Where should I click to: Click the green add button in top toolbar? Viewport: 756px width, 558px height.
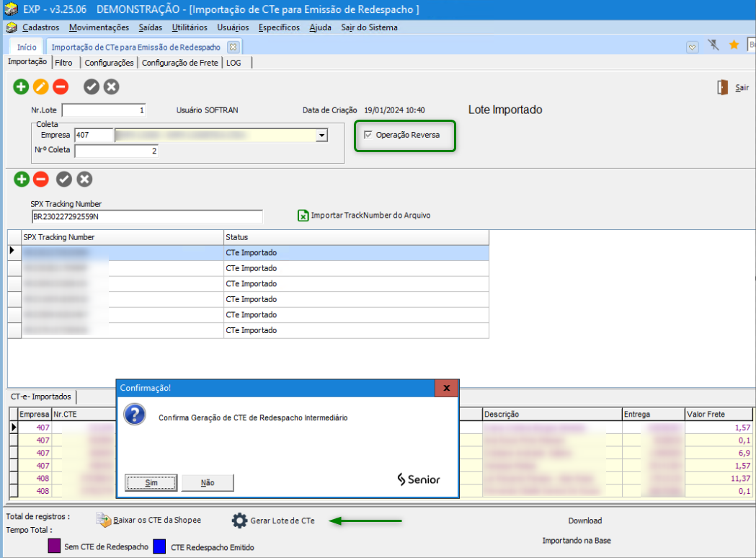click(x=21, y=87)
